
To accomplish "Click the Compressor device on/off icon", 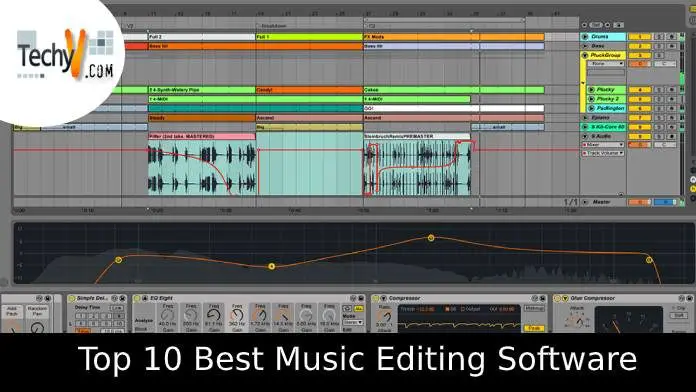I will (376, 298).
